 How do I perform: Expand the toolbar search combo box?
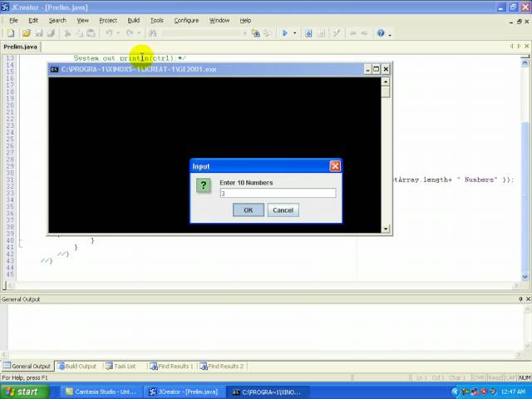244,33
